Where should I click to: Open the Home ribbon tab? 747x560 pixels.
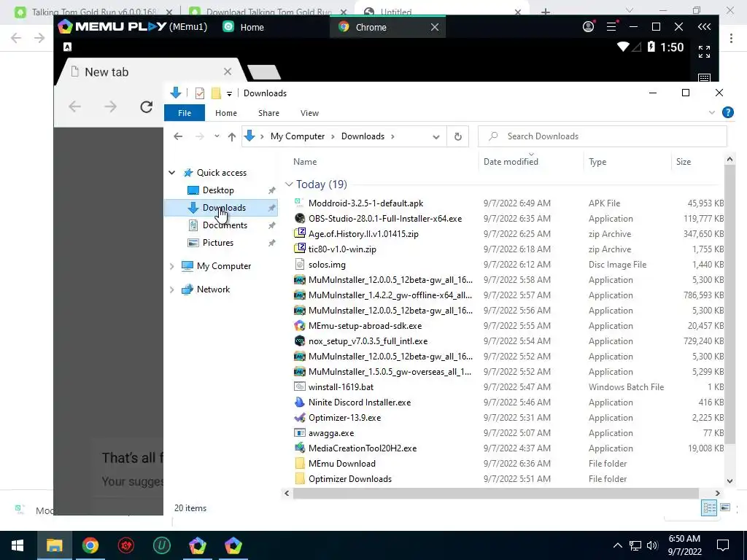point(226,113)
